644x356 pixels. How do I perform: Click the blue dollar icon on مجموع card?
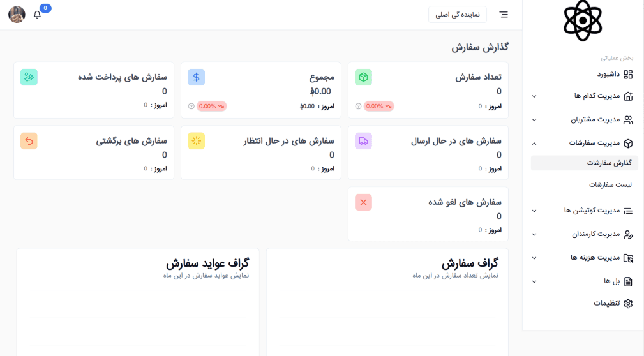coord(196,77)
